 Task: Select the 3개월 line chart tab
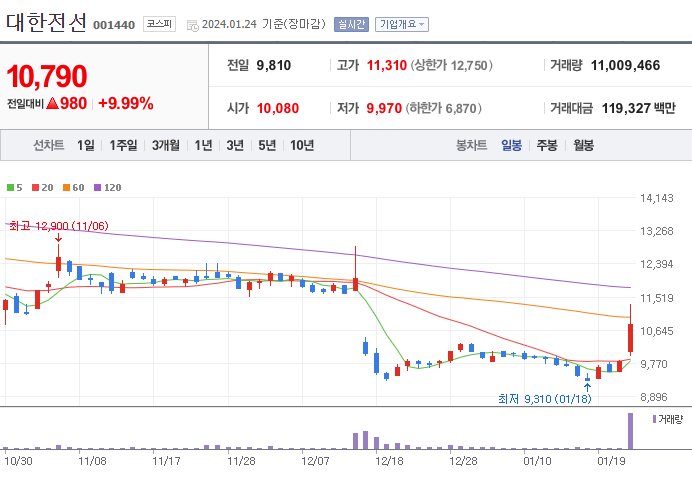[x=166, y=145]
